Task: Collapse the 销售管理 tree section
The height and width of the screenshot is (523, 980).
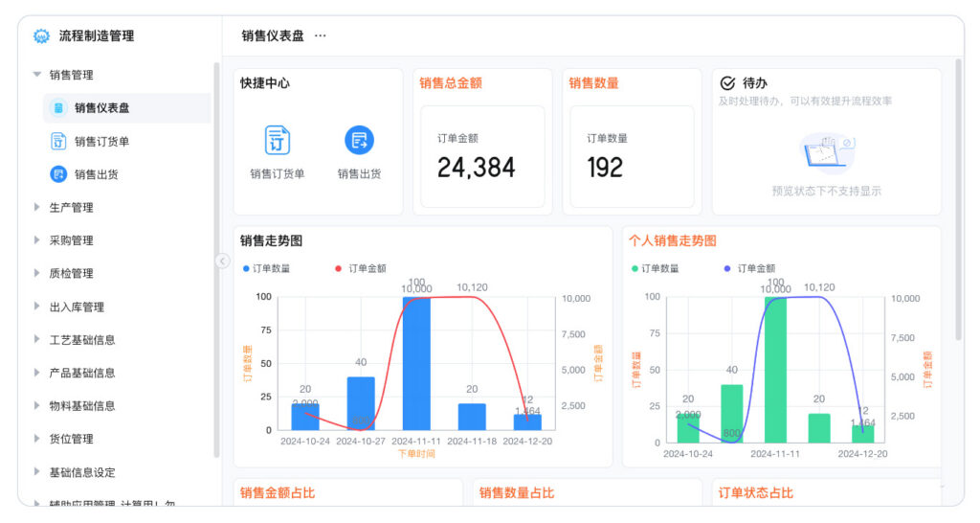Action: point(37,75)
